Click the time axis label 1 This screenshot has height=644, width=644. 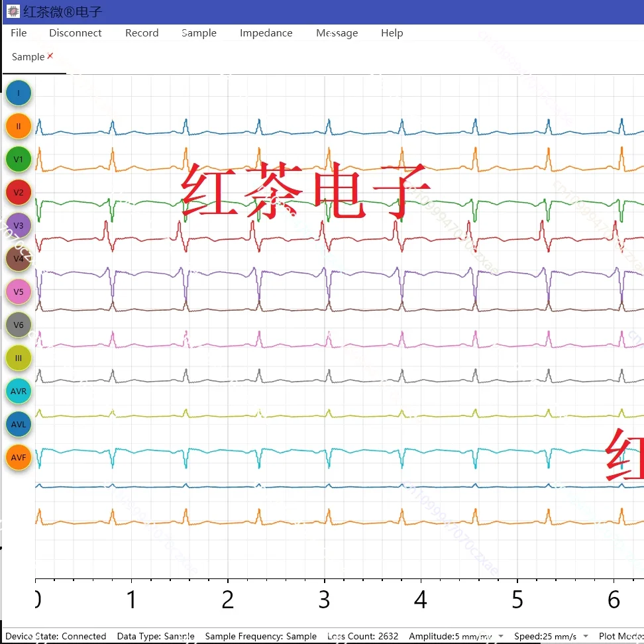pos(131,600)
